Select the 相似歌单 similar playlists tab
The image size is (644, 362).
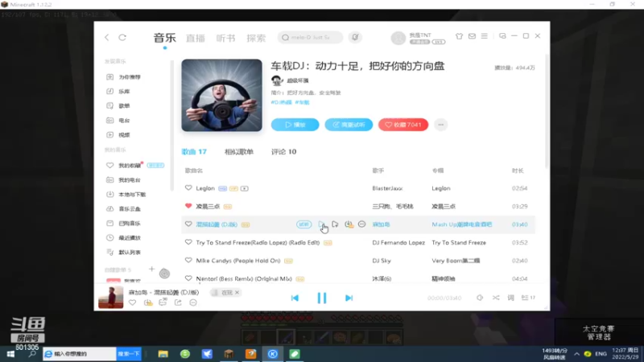239,152
